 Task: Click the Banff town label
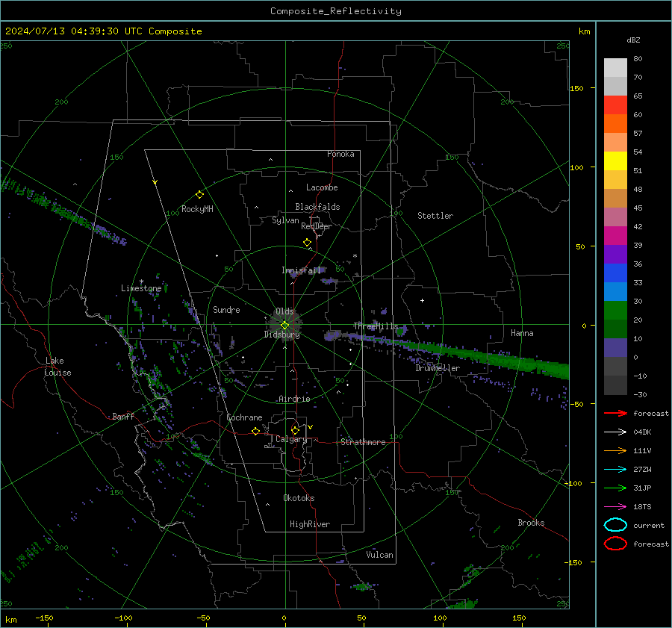pos(123,417)
